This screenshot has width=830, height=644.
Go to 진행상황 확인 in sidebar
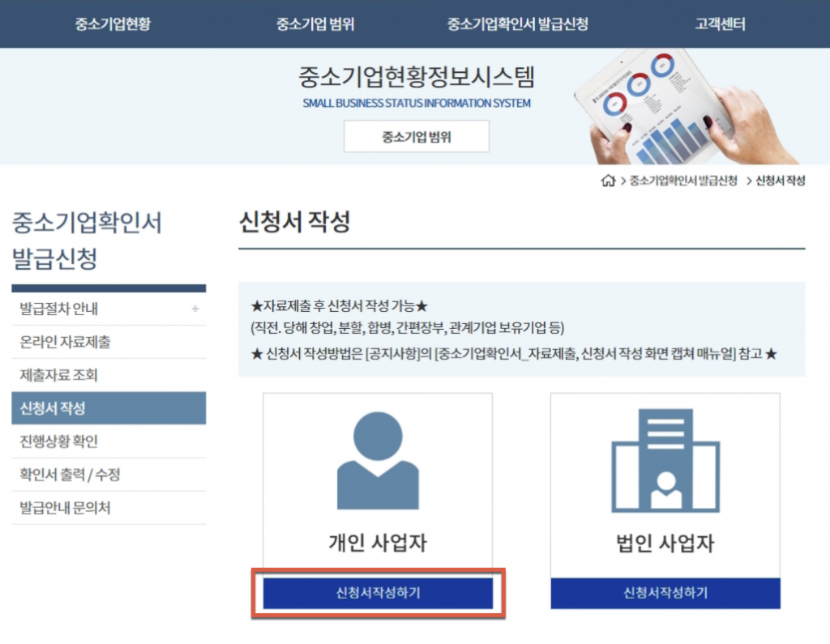(58, 441)
